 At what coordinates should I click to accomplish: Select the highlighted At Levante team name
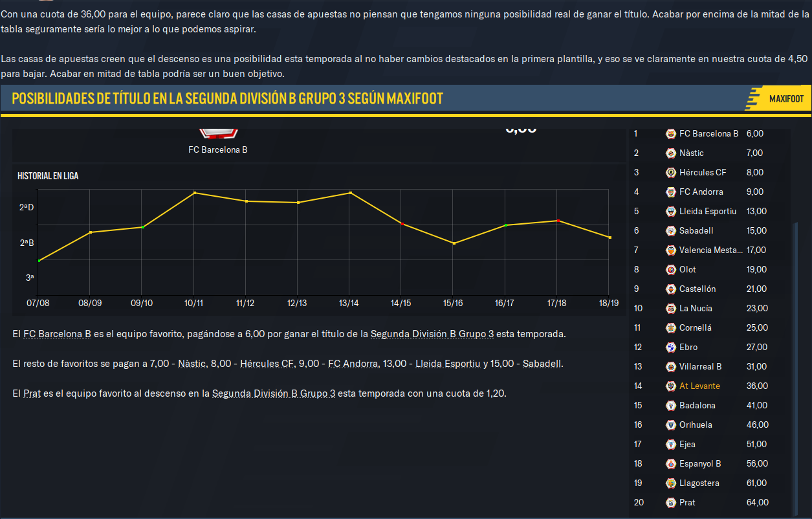pyautogui.click(x=699, y=386)
